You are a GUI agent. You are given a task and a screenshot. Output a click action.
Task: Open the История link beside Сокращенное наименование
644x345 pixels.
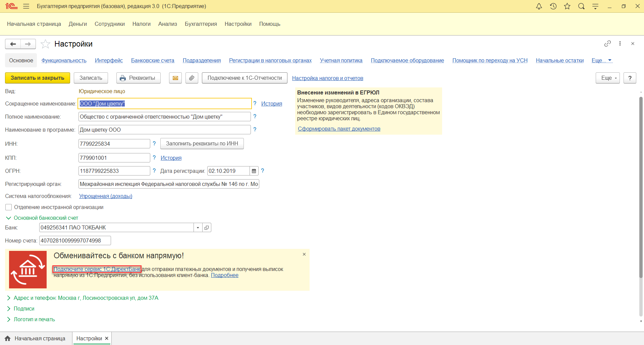(x=272, y=104)
